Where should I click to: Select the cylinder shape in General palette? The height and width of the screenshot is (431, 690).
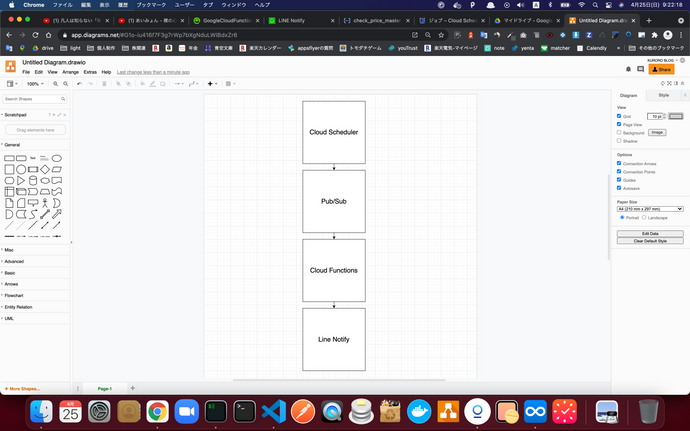(x=33, y=181)
